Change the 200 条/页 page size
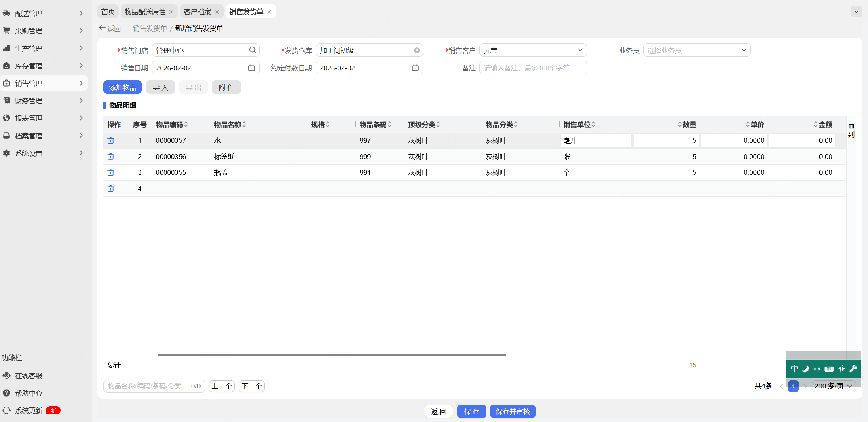 [833, 386]
